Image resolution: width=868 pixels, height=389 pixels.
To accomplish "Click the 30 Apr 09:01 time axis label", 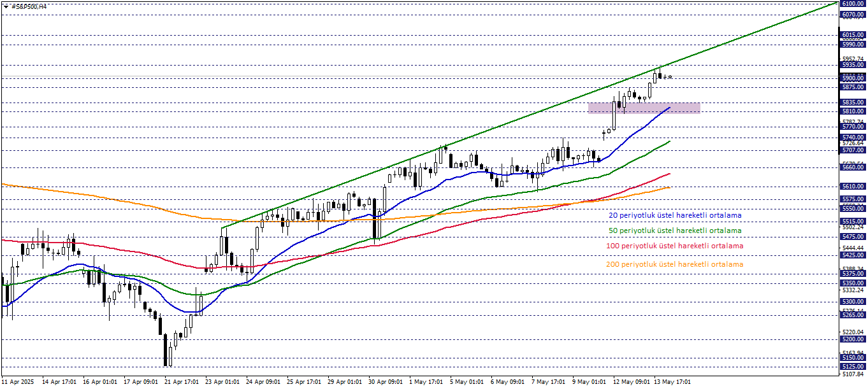I will pyautogui.click(x=386, y=382).
